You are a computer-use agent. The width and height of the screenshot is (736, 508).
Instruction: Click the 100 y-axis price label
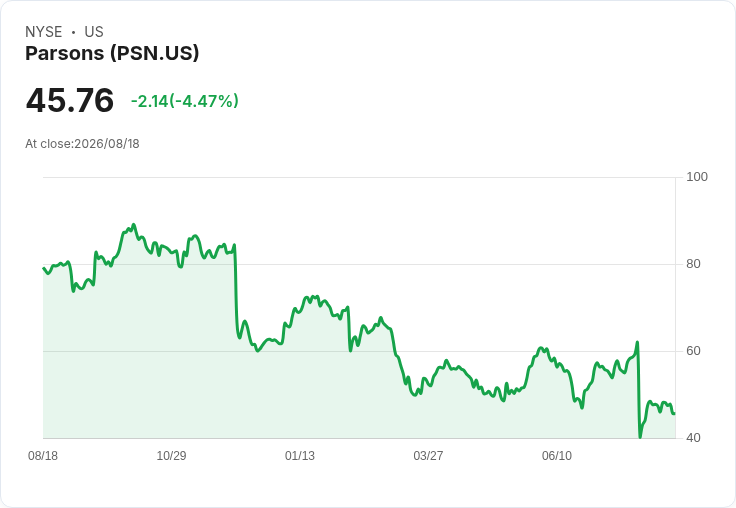click(697, 177)
